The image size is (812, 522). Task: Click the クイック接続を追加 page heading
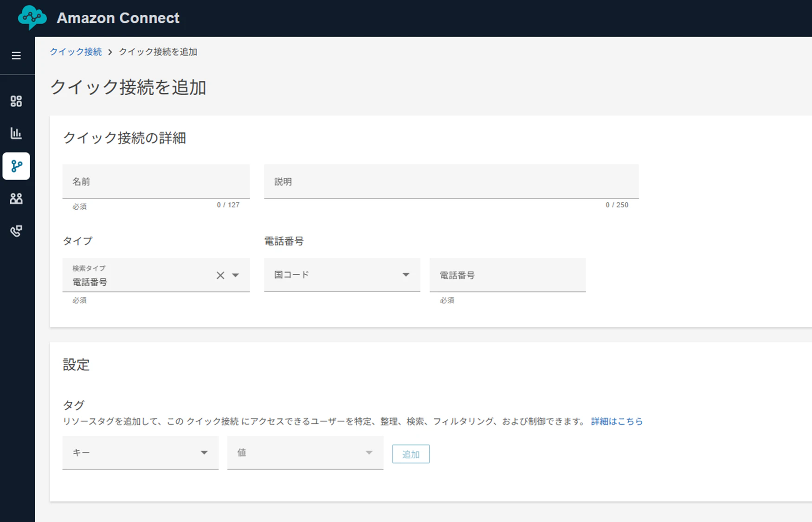point(128,87)
